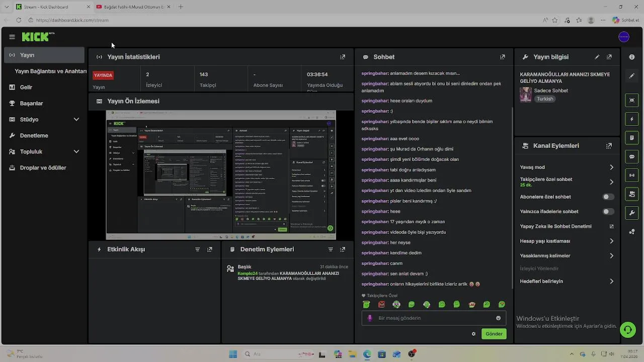
Task: Toggle the wrench icon in right sidebar
Action: (632, 213)
